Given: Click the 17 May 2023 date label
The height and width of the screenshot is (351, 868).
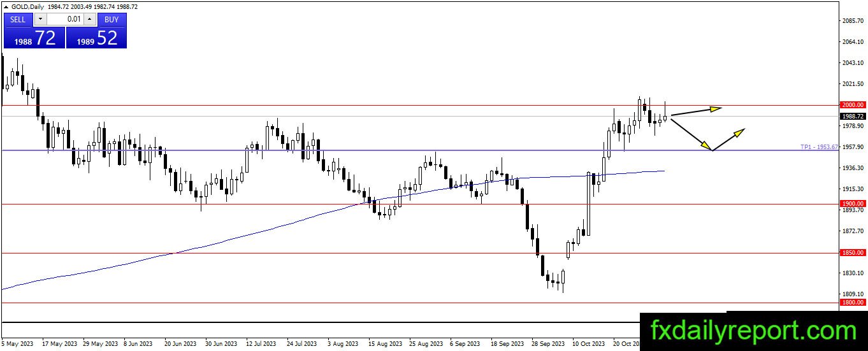Looking at the screenshot, I should (59, 344).
